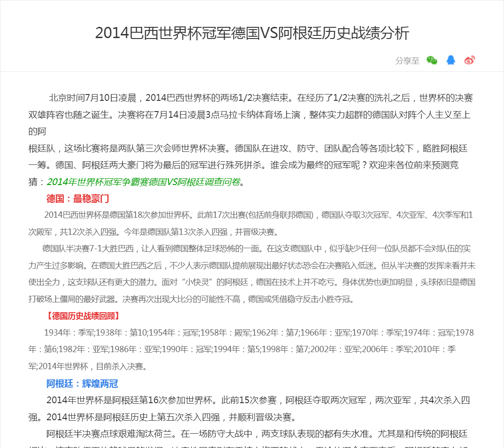
Task: Click the line starting 次殿军，共12次杀入四强
Action: [x=153, y=232]
